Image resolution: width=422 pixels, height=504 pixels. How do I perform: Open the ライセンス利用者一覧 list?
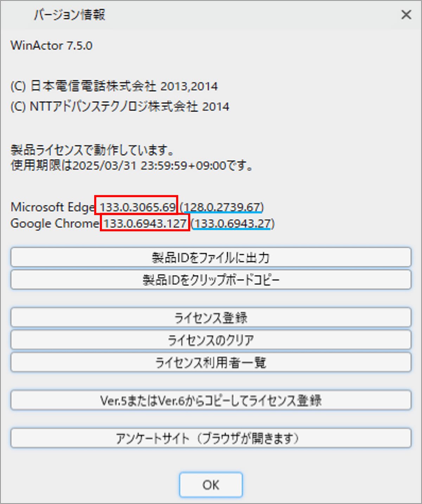coord(210,362)
